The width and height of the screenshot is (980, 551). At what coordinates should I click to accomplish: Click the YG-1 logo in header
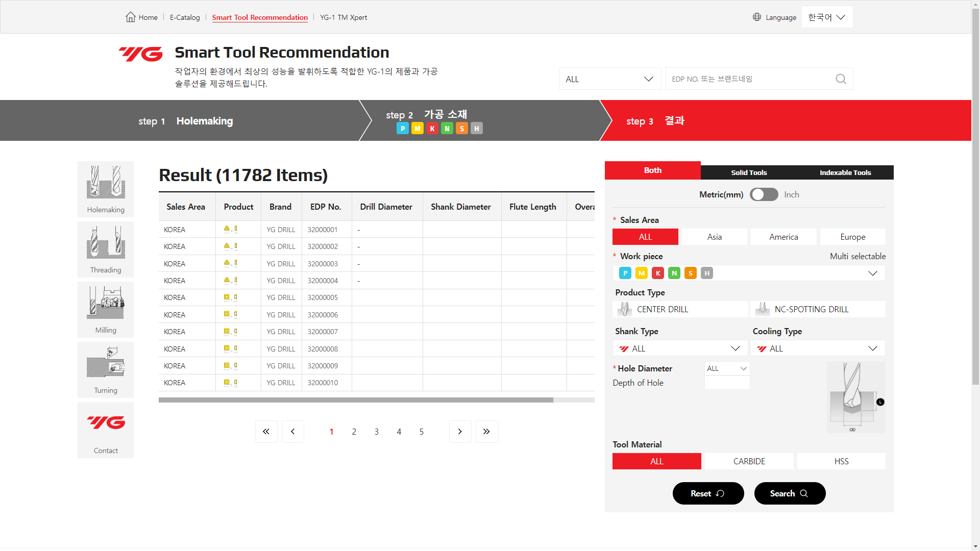pos(140,54)
